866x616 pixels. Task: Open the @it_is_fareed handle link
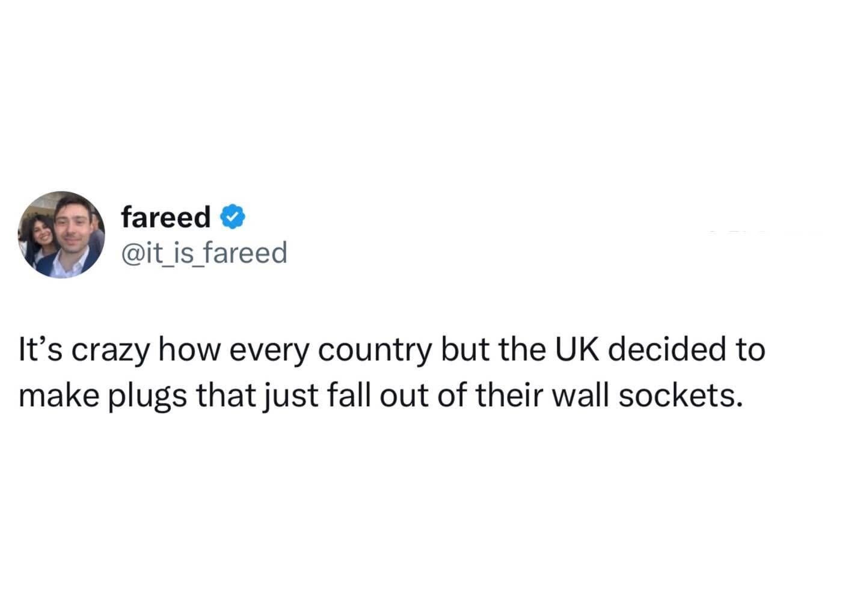click(204, 253)
